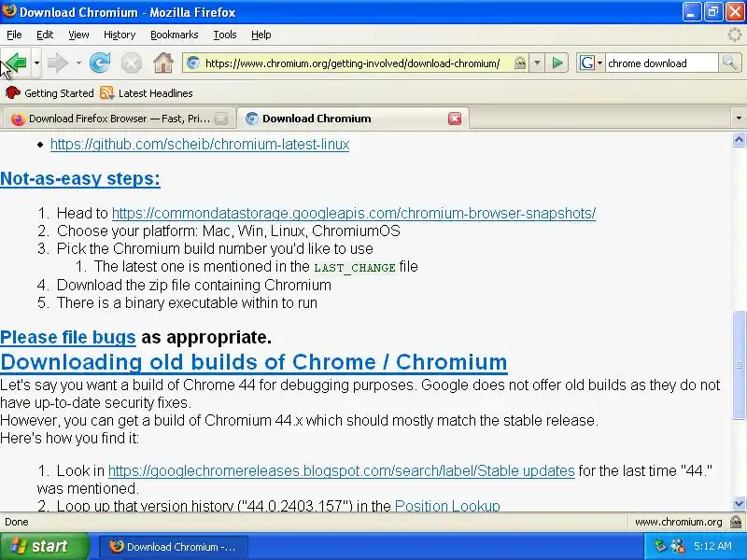747x560 pixels.
Task: Go back with the green Back arrow
Action: click(16, 63)
